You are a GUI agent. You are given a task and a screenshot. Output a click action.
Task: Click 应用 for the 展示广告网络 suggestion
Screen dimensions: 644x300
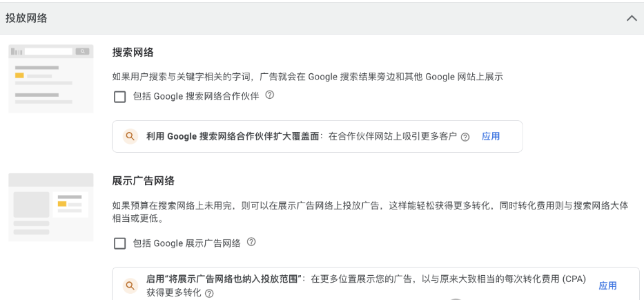607,285
